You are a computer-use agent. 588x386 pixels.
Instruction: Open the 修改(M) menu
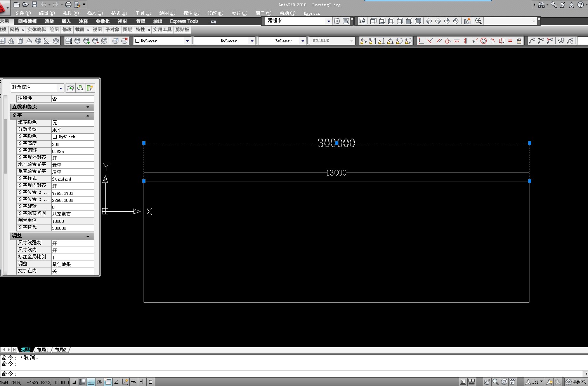[215, 13]
